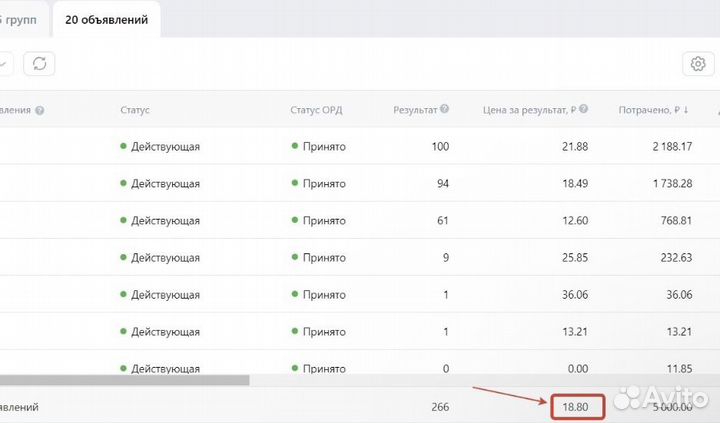Viewport: 720px width, 423px height.
Task: Click result value 100
Action: (440, 147)
